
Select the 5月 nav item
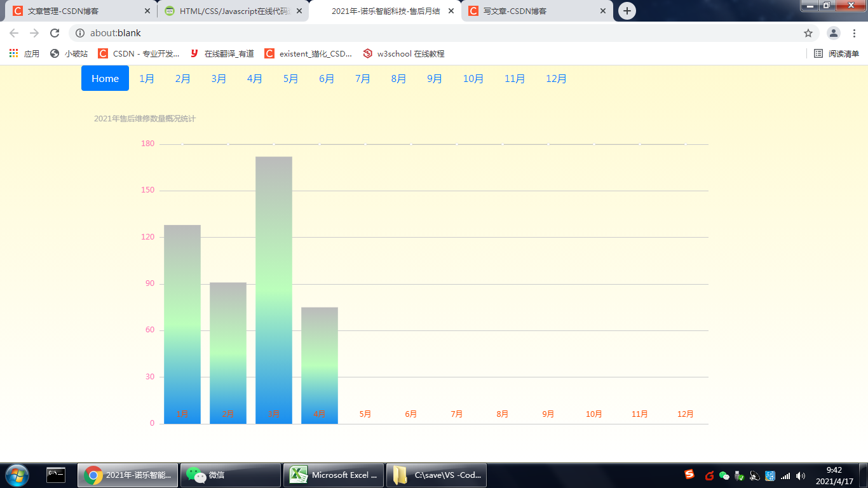pyautogui.click(x=290, y=78)
